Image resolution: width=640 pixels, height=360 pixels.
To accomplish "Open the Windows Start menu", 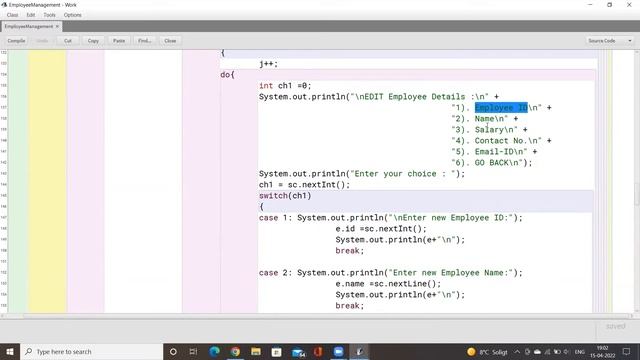I will (x=9, y=351).
